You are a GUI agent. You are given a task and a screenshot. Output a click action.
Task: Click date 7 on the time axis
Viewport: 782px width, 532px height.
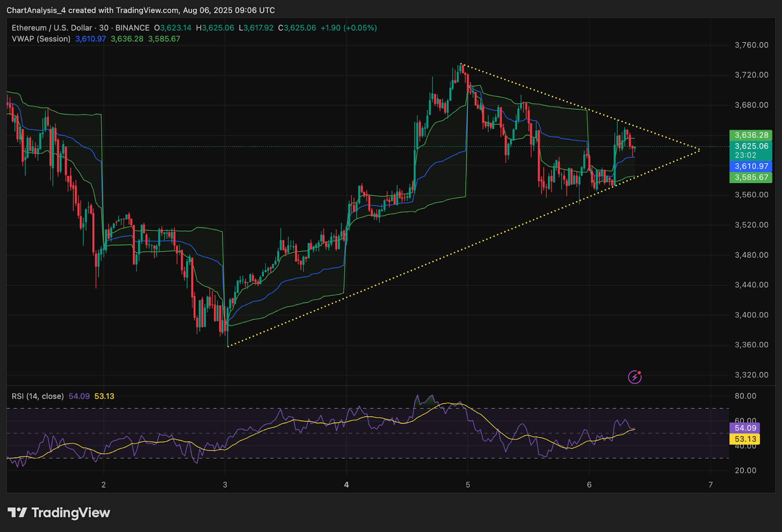coord(710,485)
